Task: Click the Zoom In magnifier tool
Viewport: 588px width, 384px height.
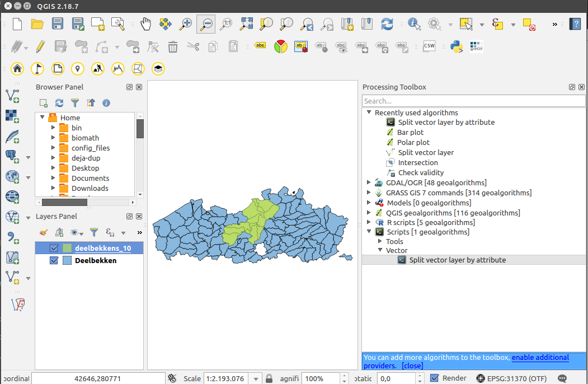Action: click(185, 24)
